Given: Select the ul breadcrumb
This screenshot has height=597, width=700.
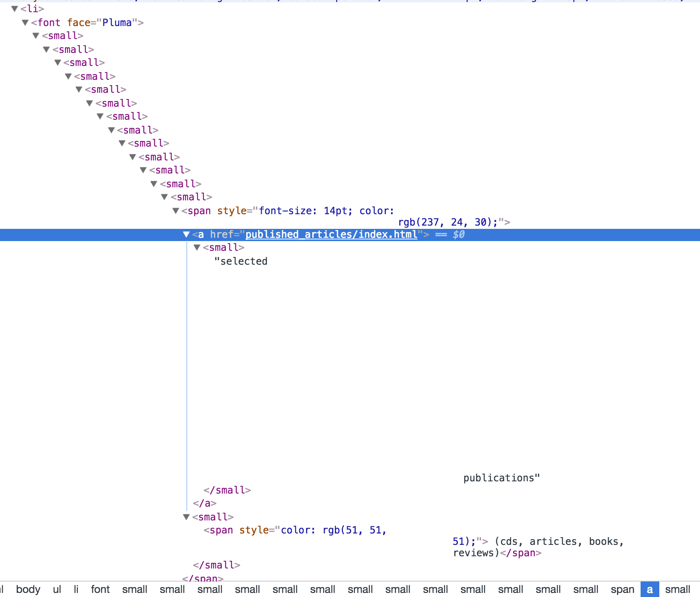Looking at the screenshot, I should [57, 589].
